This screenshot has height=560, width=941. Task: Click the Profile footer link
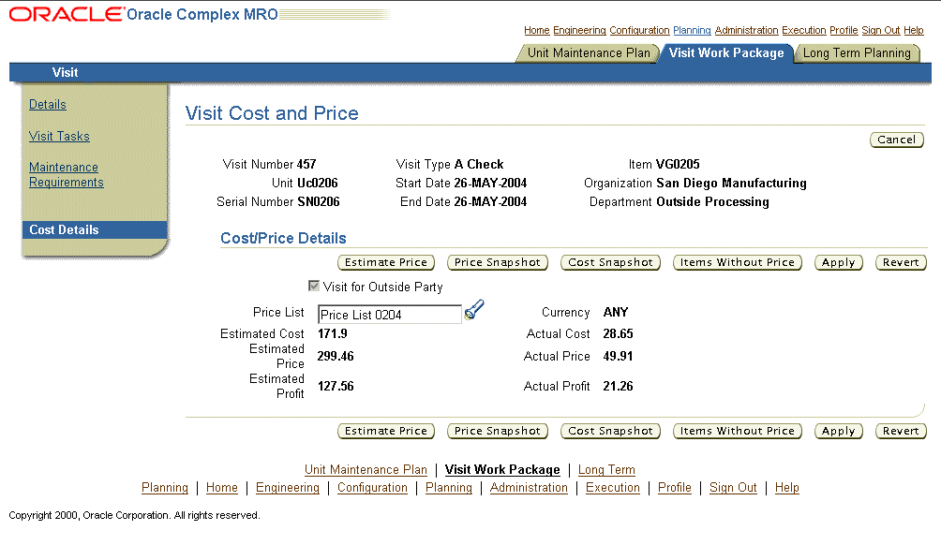tap(675, 488)
